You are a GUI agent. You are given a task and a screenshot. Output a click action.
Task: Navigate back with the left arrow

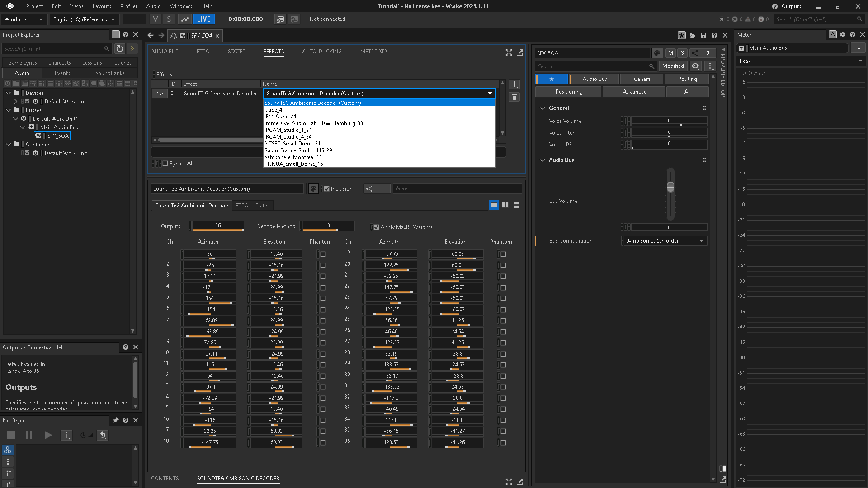click(x=151, y=35)
